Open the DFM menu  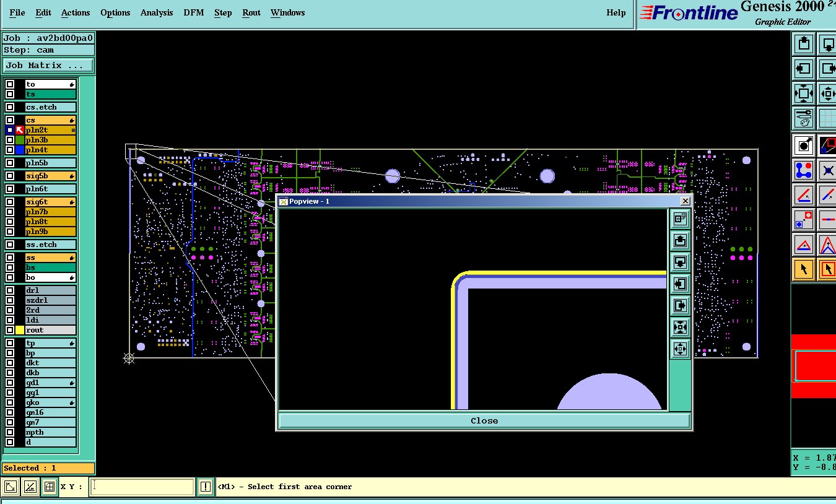[194, 12]
